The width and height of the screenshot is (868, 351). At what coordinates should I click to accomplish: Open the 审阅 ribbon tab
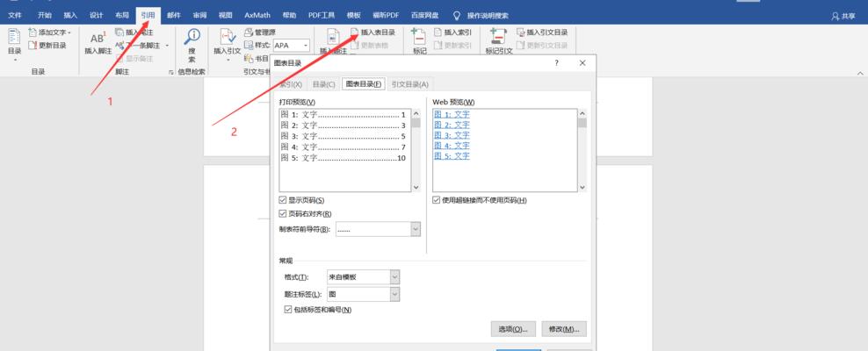[x=199, y=16]
